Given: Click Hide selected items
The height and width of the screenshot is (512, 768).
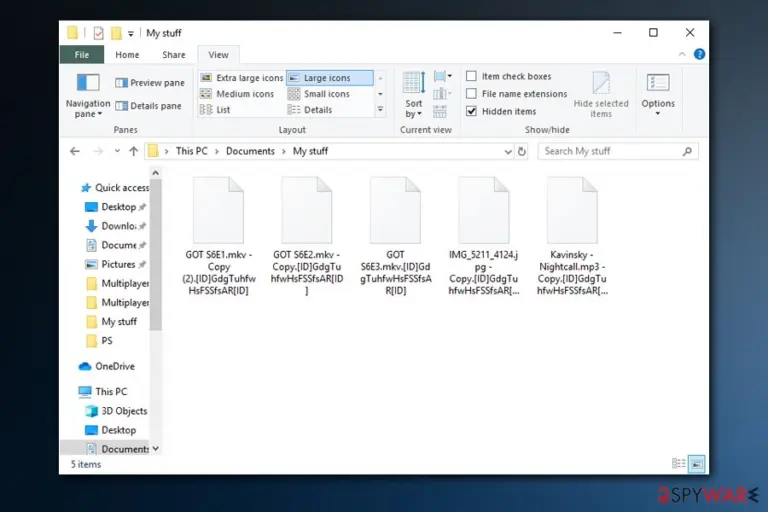Looking at the screenshot, I should [601, 95].
